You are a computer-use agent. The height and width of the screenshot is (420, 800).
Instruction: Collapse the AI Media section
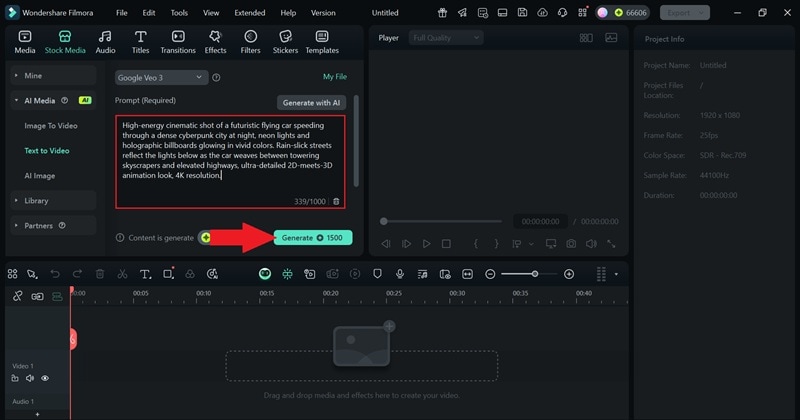[x=53, y=101]
